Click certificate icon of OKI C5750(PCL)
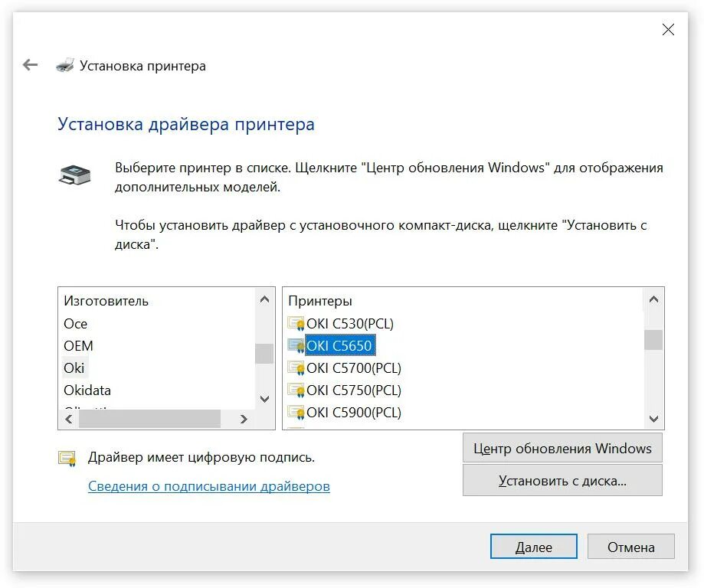 point(296,390)
